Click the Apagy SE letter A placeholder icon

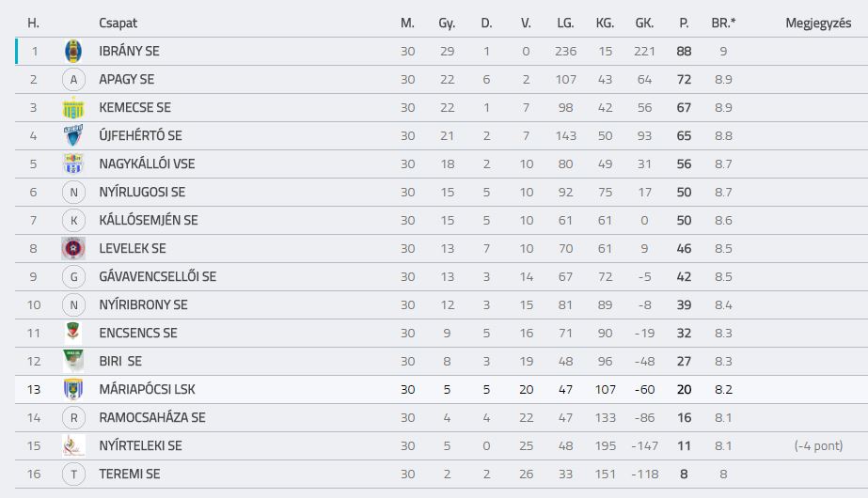click(x=73, y=80)
